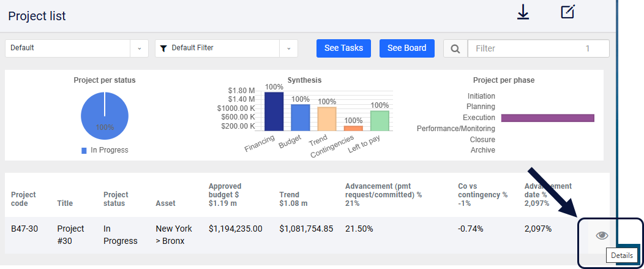
Task: Open the edit pencil icon
Action: coord(568,12)
